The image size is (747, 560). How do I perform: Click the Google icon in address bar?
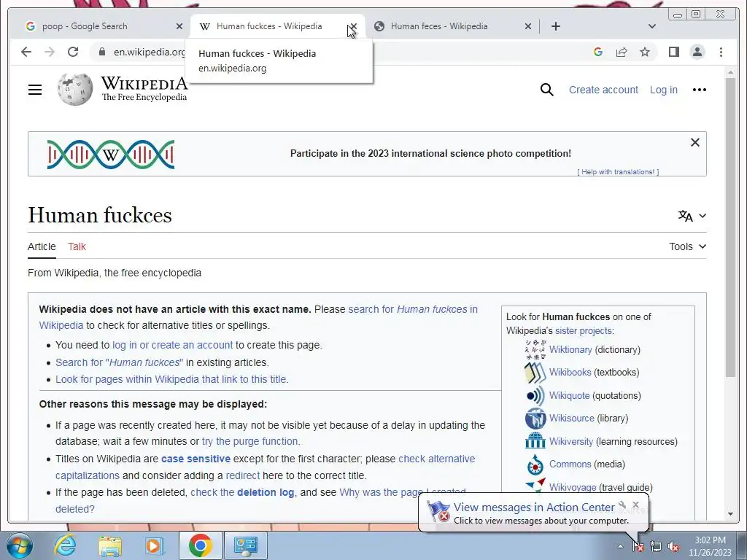tap(598, 52)
